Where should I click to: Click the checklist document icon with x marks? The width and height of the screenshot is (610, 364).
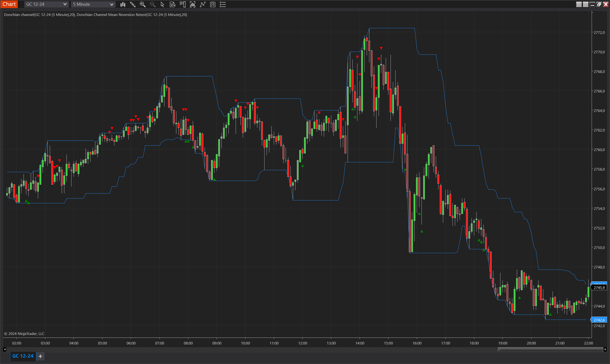coord(213,5)
